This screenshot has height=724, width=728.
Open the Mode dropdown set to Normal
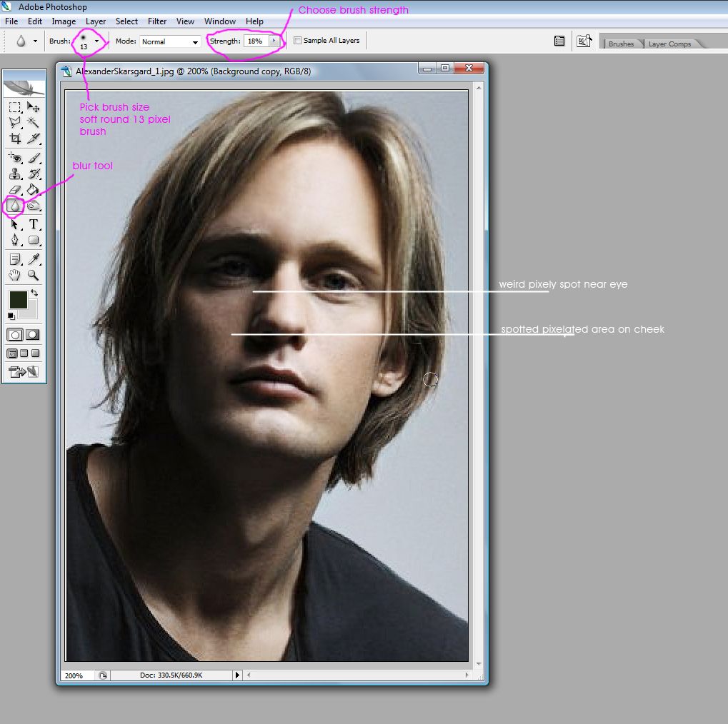pyautogui.click(x=170, y=41)
